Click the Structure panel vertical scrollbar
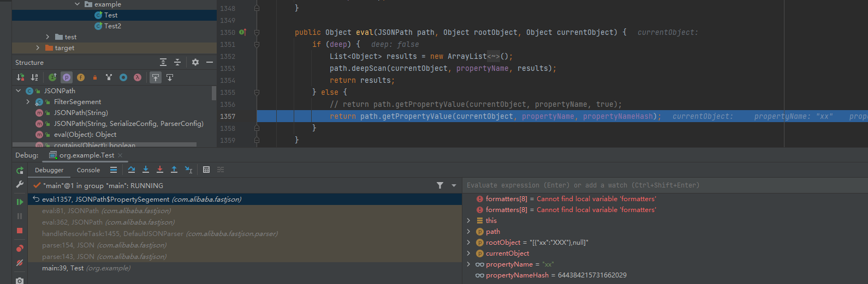Image resolution: width=868 pixels, height=284 pixels. tap(214, 93)
